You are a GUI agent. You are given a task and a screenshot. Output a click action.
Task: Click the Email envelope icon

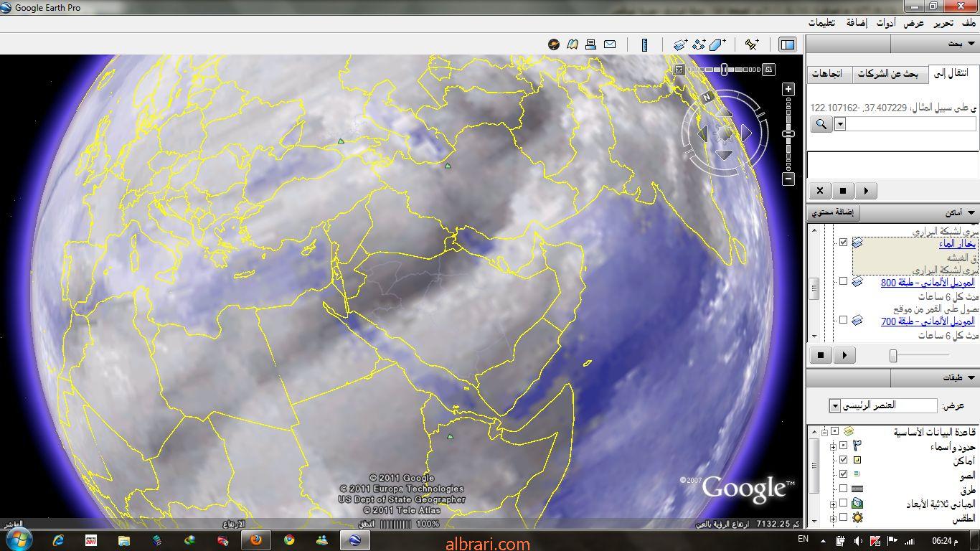[x=610, y=44]
